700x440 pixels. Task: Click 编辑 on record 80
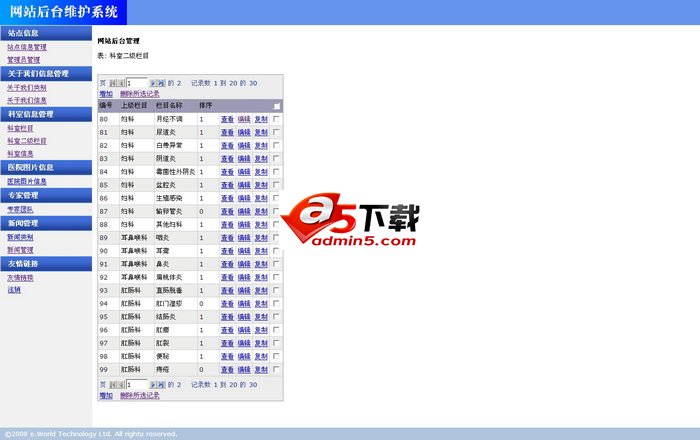[244, 119]
